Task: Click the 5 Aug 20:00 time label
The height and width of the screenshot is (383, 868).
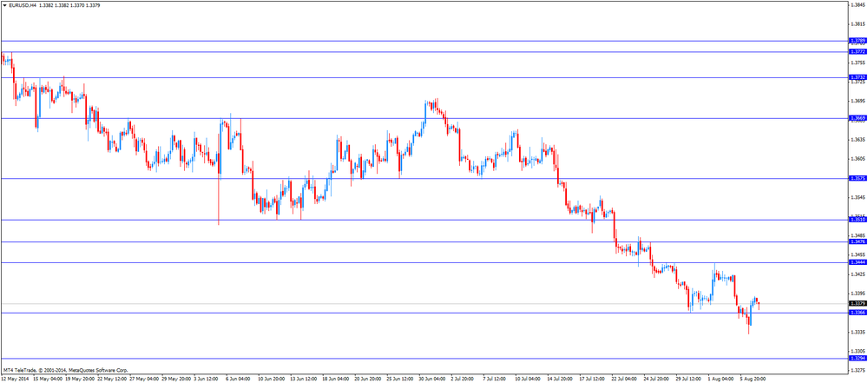Action: 751,379
